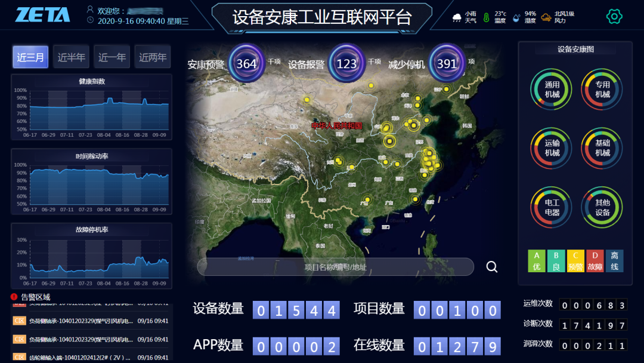Open the 运输机械 equipment gauge
This screenshot has width=644, height=363.
pyautogui.click(x=552, y=148)
